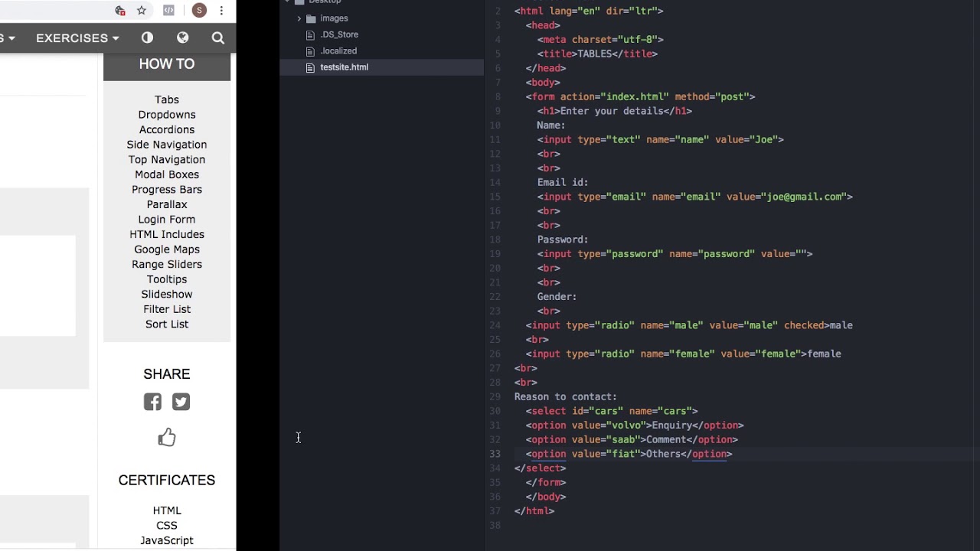This screenshot has width=980, height=551.
Task: Open the site search magnifier icon
Action: pyautogui.click(x=218, y=37)
